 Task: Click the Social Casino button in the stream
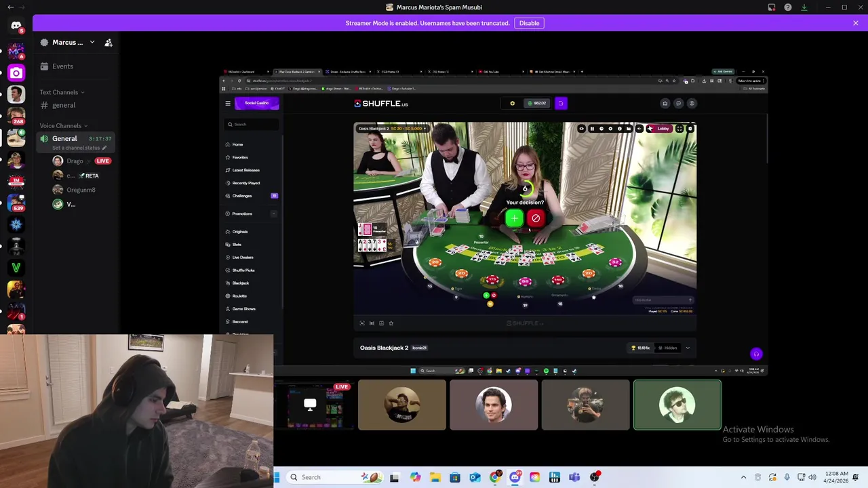coord(256,103)
